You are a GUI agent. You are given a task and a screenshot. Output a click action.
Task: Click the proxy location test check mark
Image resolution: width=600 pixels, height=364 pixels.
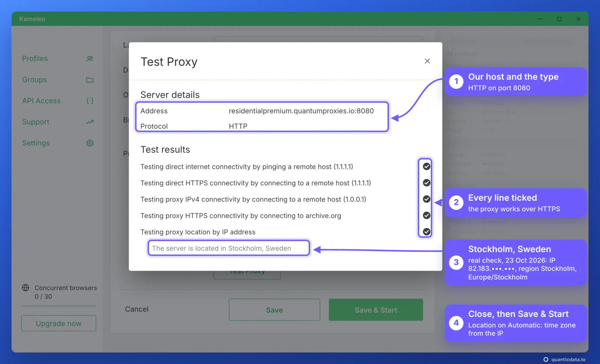[x=426, y=232]
